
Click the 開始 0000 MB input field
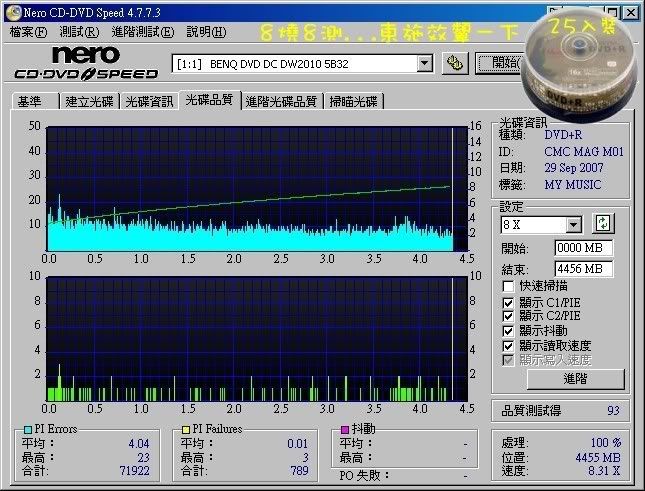[584, 248]
